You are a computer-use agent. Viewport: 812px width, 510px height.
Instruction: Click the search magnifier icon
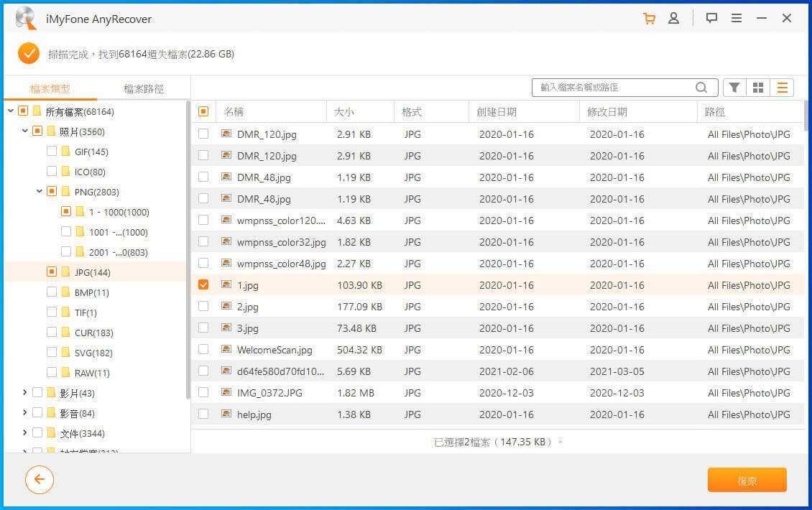tap(701, 88)
